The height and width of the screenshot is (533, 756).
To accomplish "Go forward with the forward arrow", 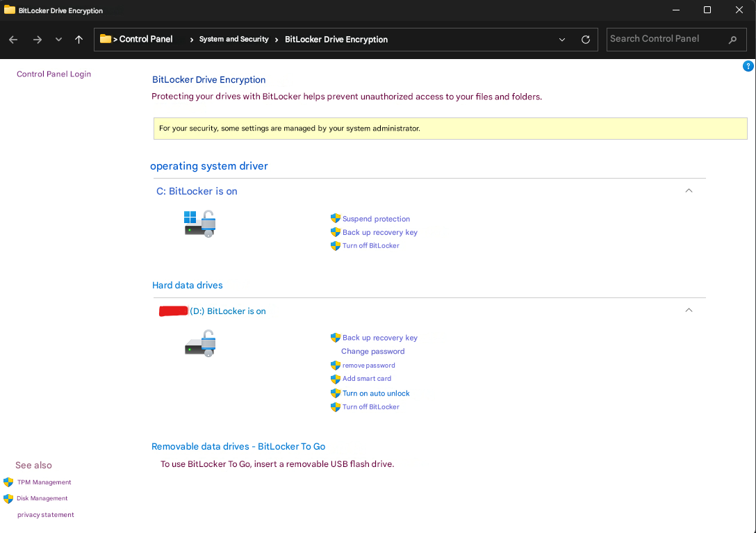I will (x=37, y=40).
